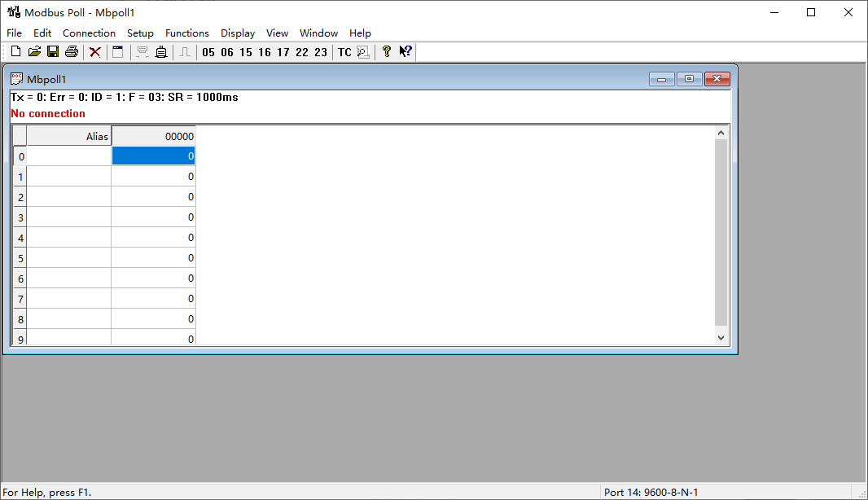Screen dimensions: 868x500
Task: Open the Edit menu
Action: (42, 33)
